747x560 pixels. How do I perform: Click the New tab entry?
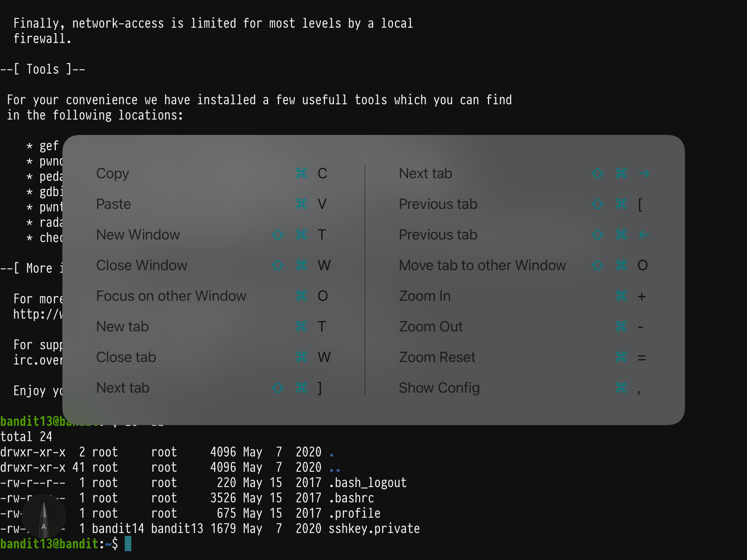tap(122, 327)
